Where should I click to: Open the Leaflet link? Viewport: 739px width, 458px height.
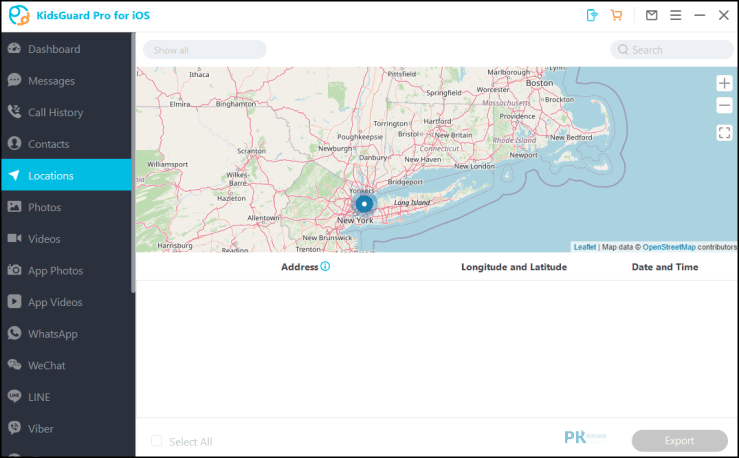(x=584, y=247)
